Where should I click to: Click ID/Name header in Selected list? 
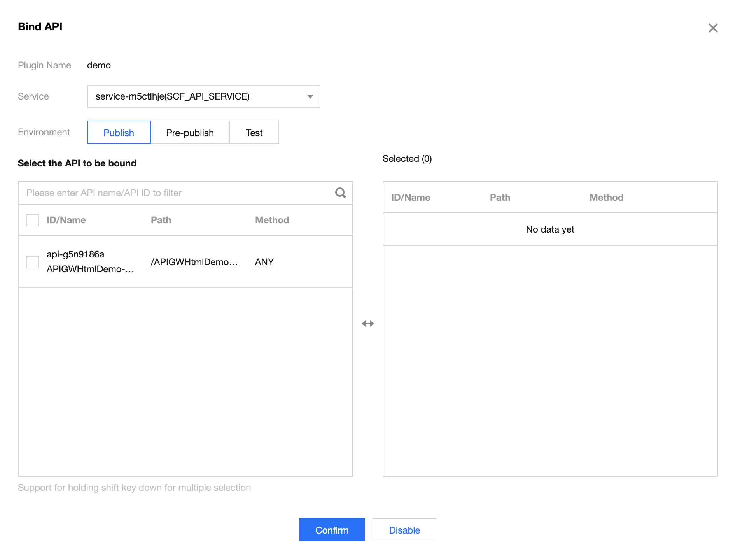[411, 198]
